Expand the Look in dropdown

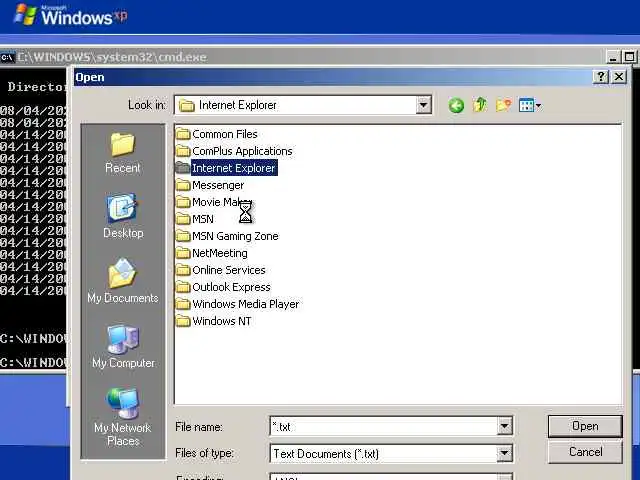coord(423,105)
